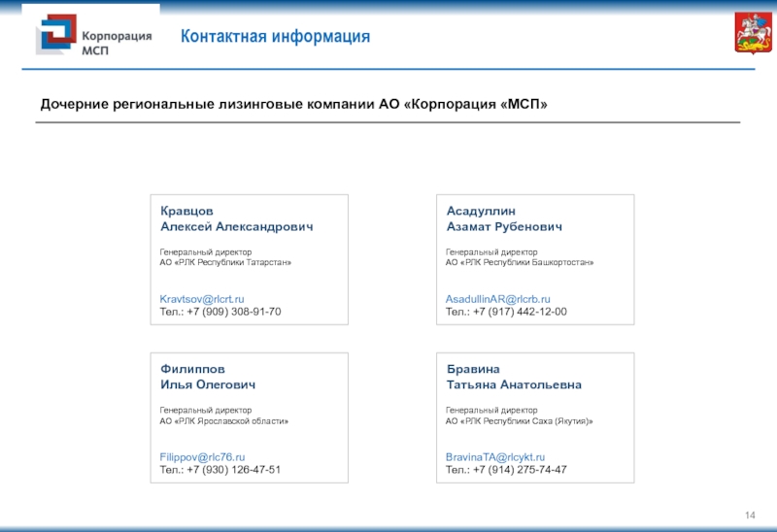The width and height of the screenshot is (777, 532).
Task: Click the Дочерние региональные лизинговые компании heading
Action: tap(293, 104)
